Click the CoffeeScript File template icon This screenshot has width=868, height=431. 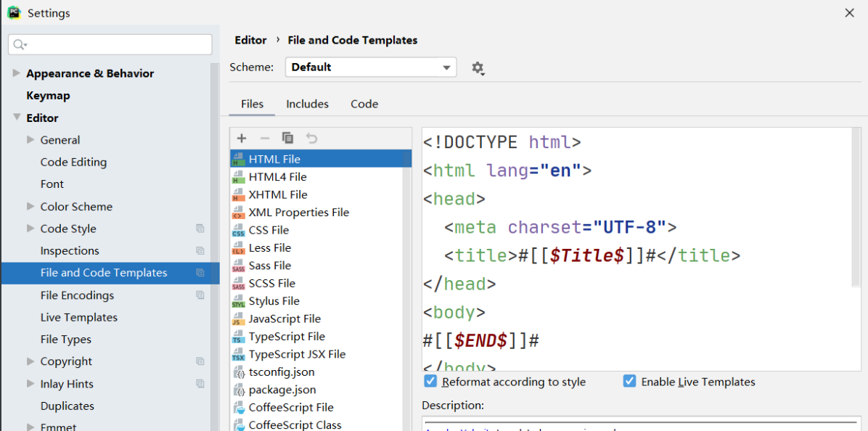pos(239,408)
